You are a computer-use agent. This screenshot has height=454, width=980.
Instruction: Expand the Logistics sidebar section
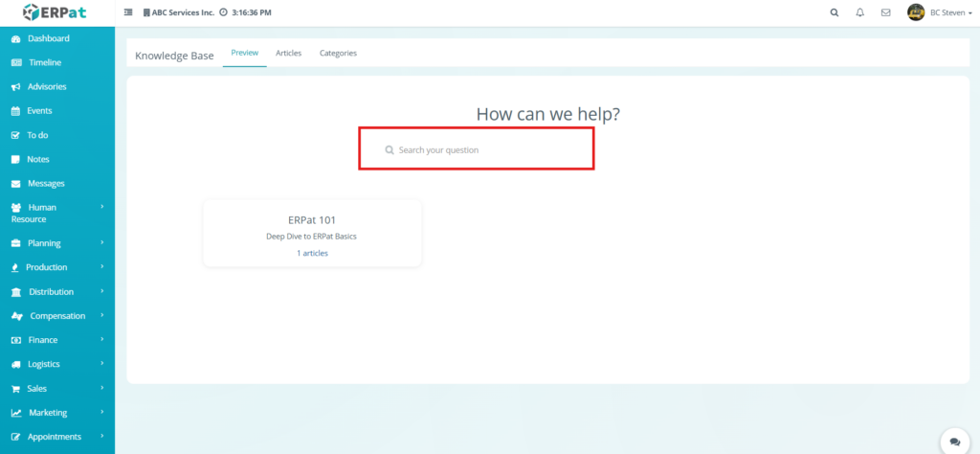44,364
